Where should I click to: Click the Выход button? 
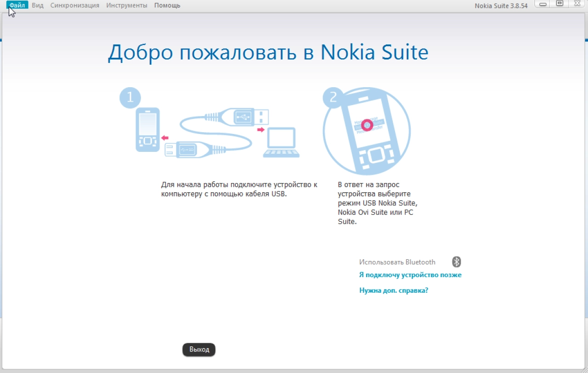pos(199,350)
